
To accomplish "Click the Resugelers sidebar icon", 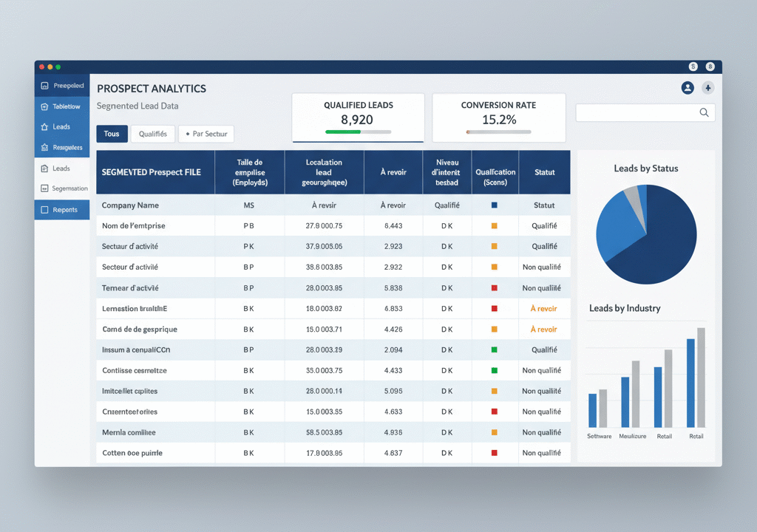I will (x=44, y=148).
